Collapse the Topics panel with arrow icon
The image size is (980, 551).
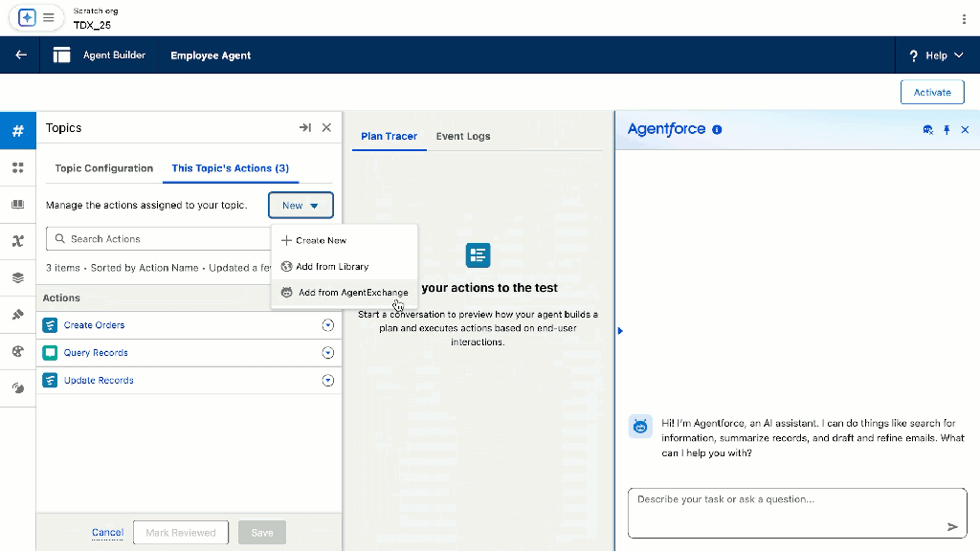click(304, 127)
